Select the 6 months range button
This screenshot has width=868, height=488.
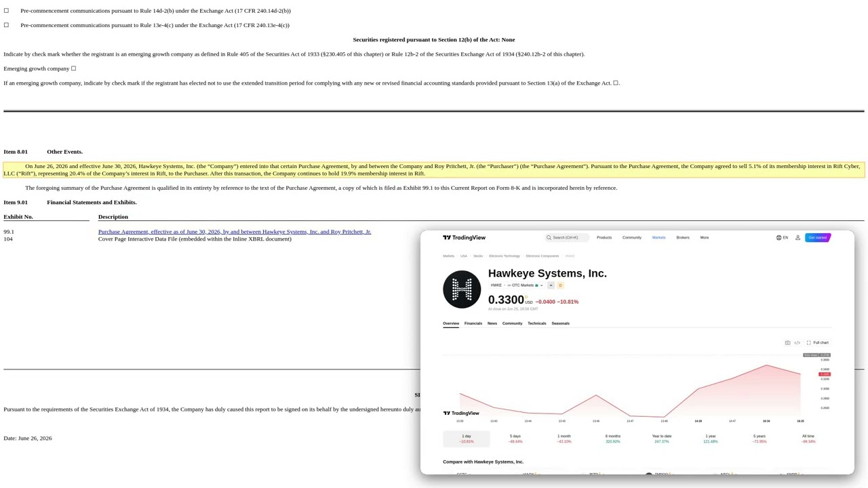coord(613,439)
